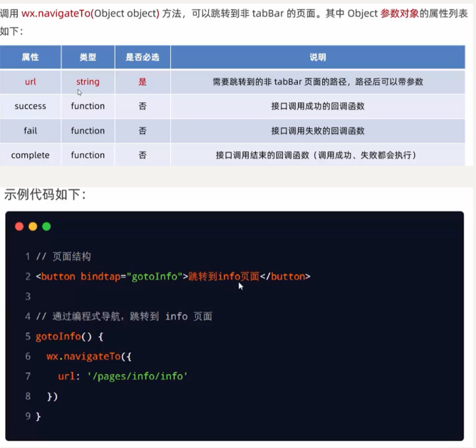The width and height of the screenshot is (476, 448).
Task: Click the red dot in code window
Action: tap(19, 226)
